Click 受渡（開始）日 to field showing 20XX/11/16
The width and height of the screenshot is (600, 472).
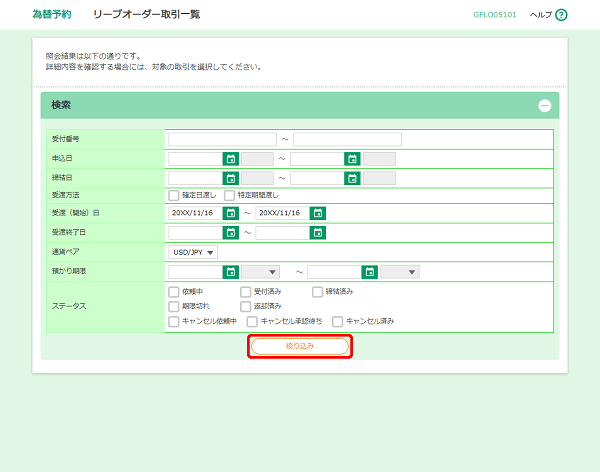pos(283,213)
